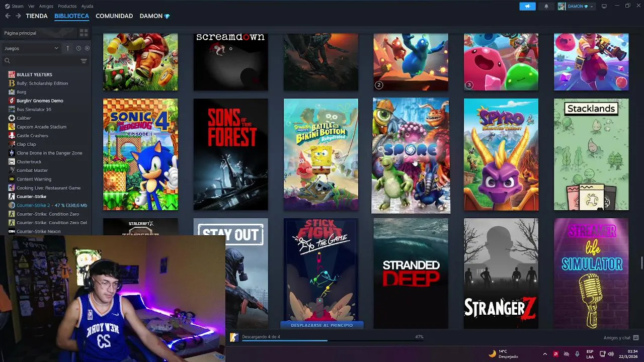Click the library vertical scrollbar

coord(641,263)
